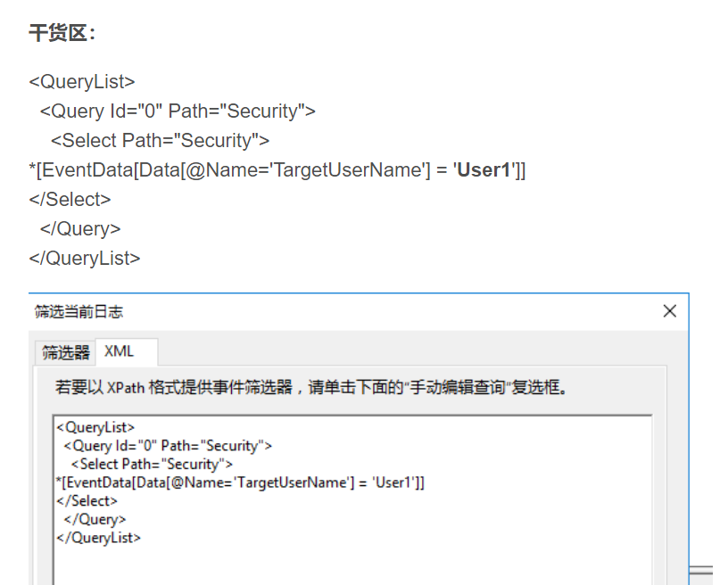Click the XPath instruction text in dialog
This screenshot has width=728, height=585.
click(x=311, y=388)
